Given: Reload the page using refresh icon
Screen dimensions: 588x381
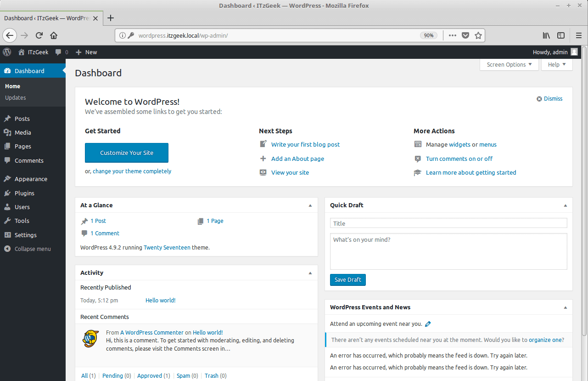Looking at the screenshot, I should click(x=39, y=35).
